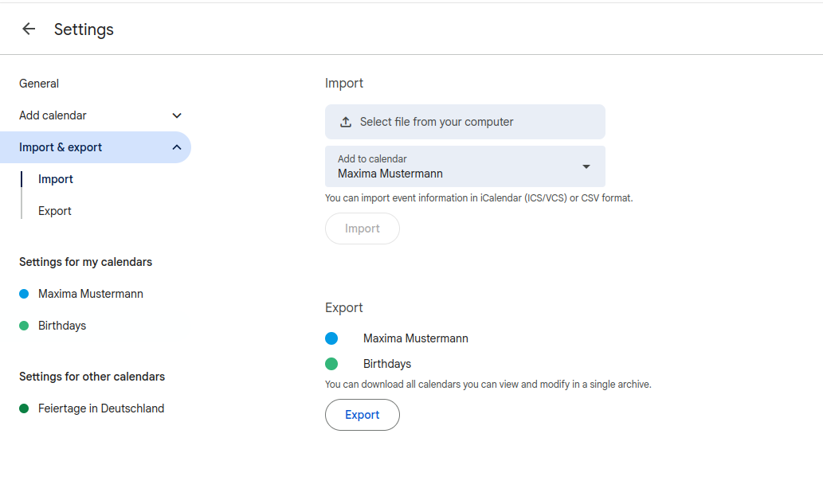Choose Select file from your computer
This screenshot has width=823, height=504.
pos(437,122)
